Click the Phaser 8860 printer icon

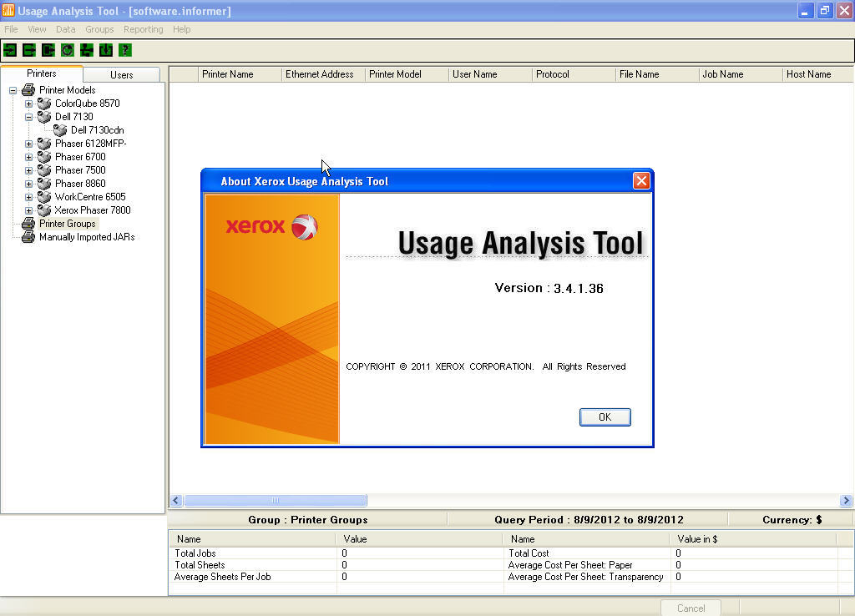[x=44, y=183]
